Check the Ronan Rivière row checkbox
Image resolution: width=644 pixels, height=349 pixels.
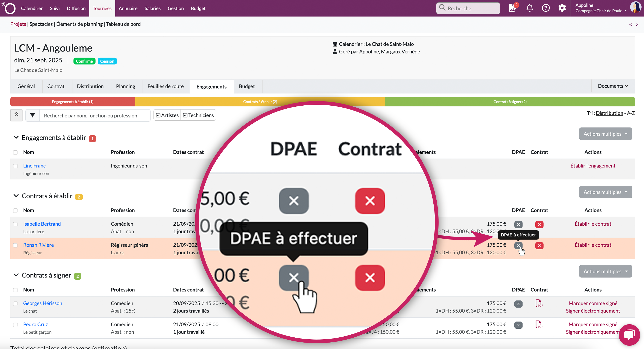(x=15, y=245)
